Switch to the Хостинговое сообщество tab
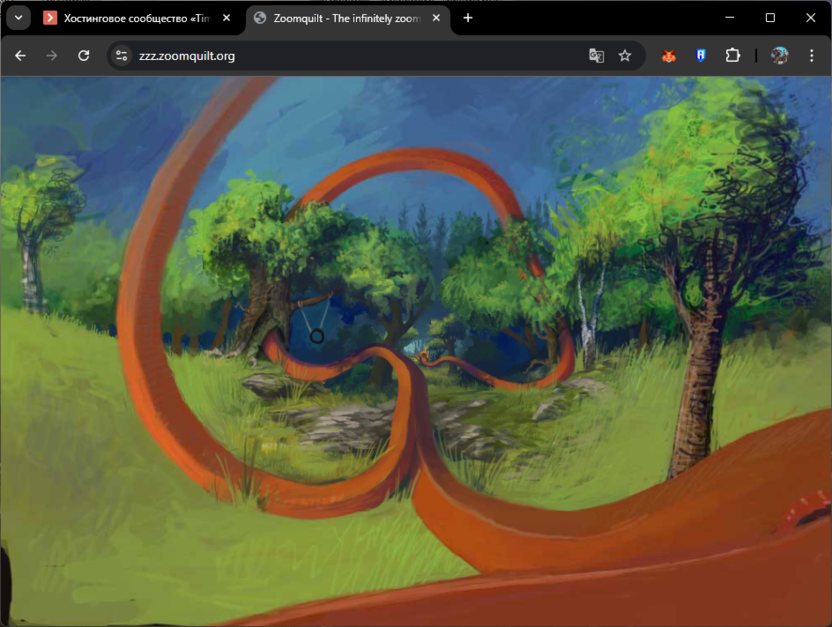 (x=137, y=18)
